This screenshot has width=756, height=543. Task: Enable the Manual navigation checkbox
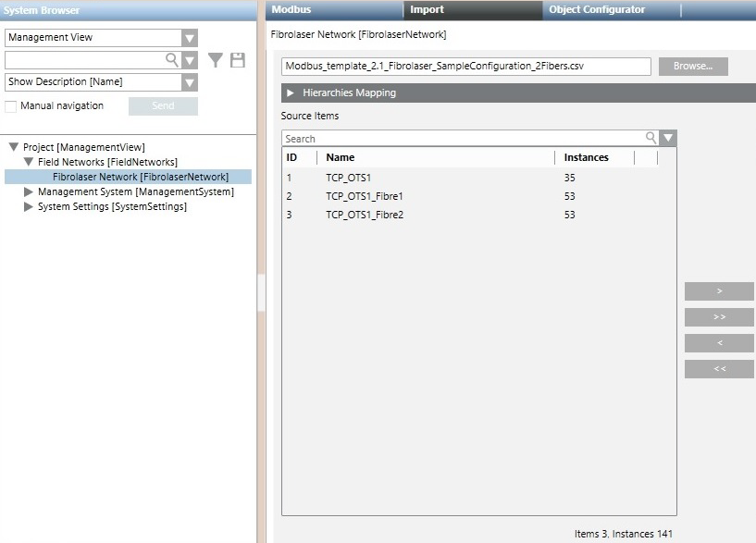[11, 106]
